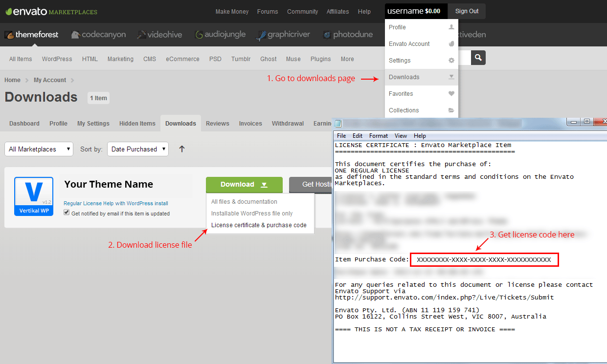
Task: Open the CodeCanyon marketplace logo
Action: tap(98, 35)
